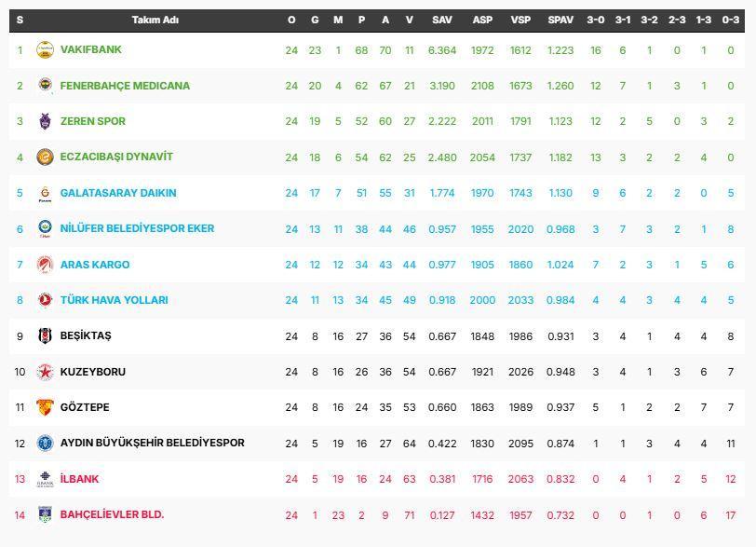The width and height of the screenshot is (756, 547).
Task: Click the Takım Adı column header
Action: pyautogui.click(x=155, y=20)
